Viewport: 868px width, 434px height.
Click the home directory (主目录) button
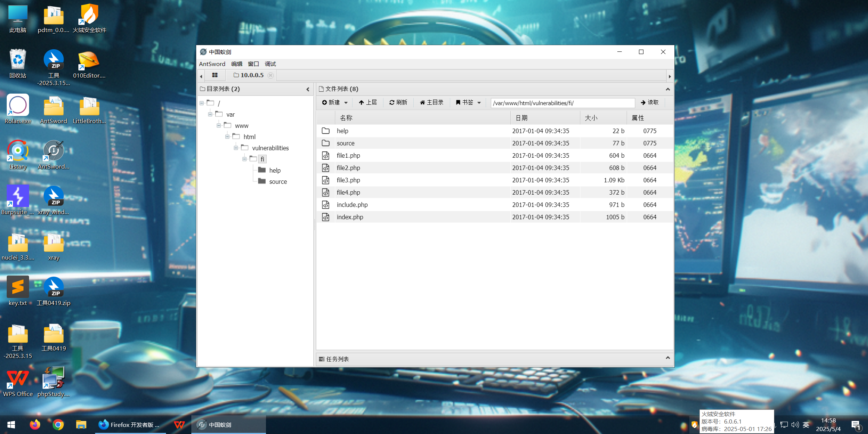pos(432,103)
